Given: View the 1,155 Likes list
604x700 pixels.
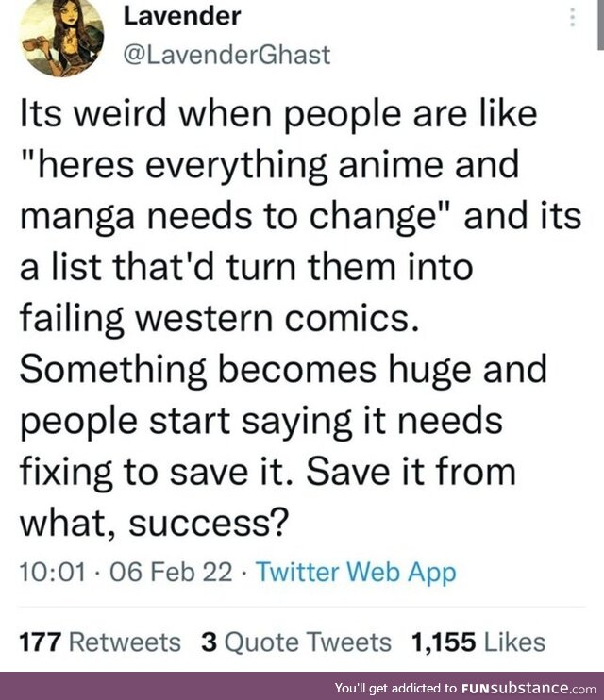Looking at the screenshot, I should [x=478, y=642].
